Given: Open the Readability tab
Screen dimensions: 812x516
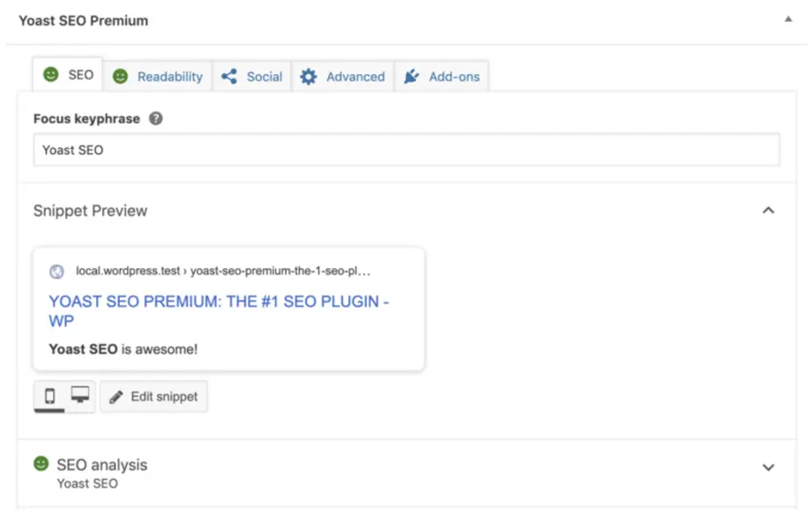Looking at the screenshot, I should (x=158, y=77).
